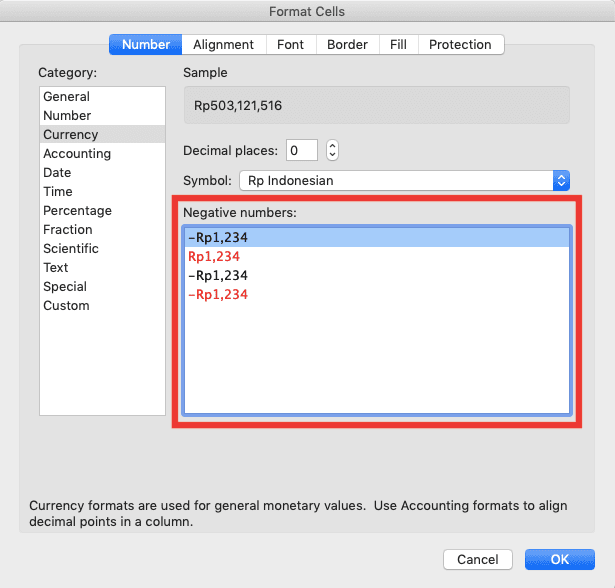Select the unhighlighted black -Rp1,234 format
The height and width of the screenshot is (588, 615).
[377, 275]
